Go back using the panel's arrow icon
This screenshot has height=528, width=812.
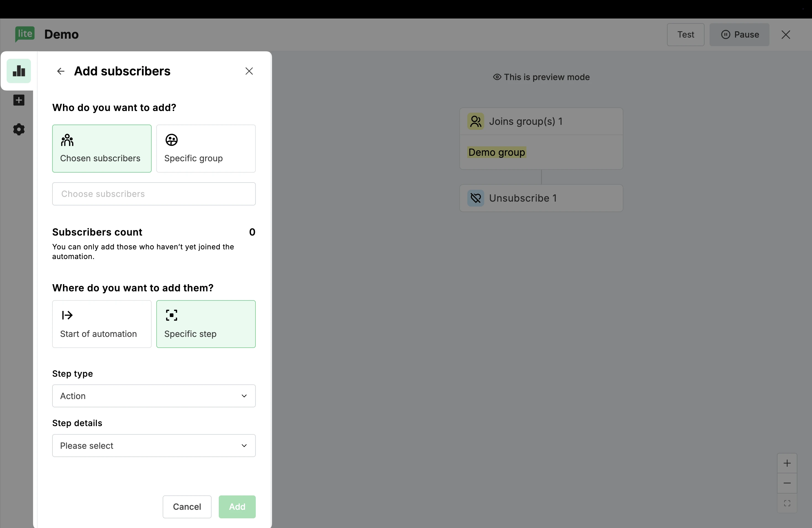(61, 71)
